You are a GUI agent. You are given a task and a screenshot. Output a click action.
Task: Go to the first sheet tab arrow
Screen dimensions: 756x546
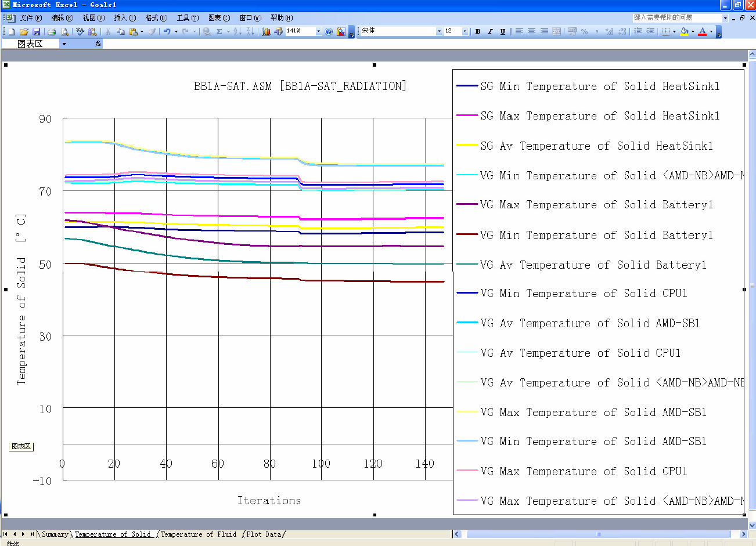pos(6,534)
